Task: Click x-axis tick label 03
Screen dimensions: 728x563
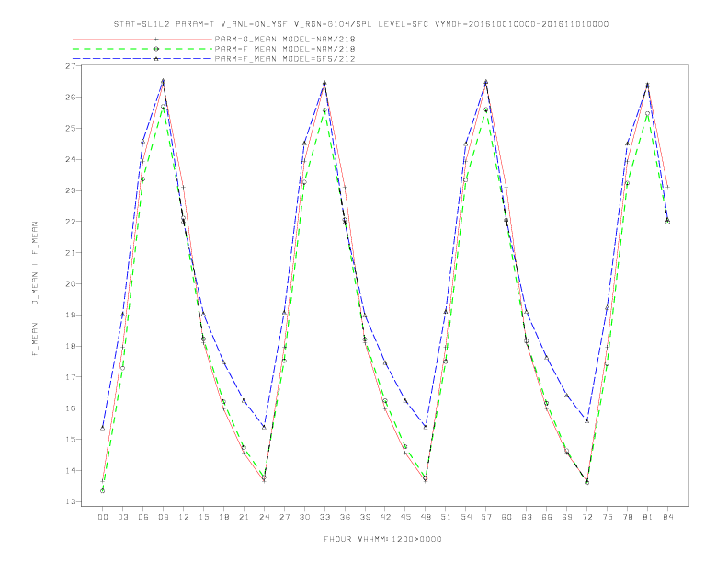Action: pyautogui.click(x=122, y=517)
